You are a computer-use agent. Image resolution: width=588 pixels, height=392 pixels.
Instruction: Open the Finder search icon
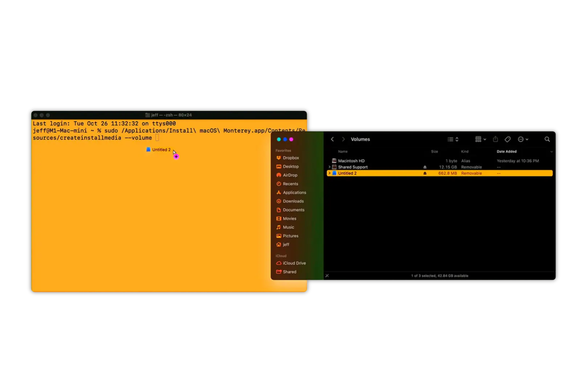pos(547,139)
